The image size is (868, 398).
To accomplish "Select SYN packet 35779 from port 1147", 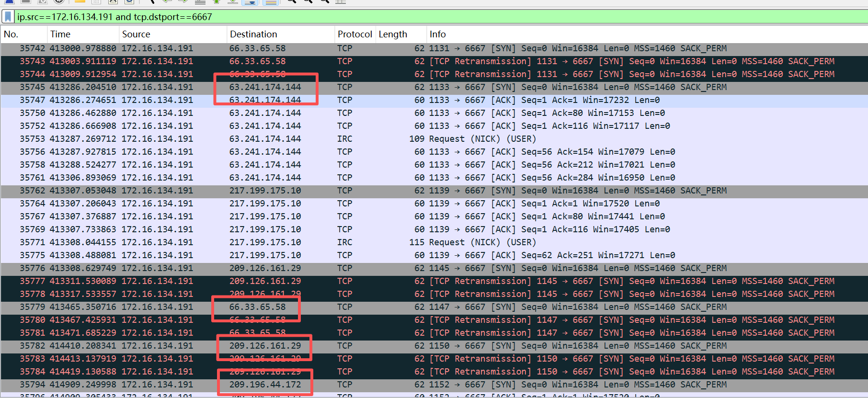I will click(434, 307).
